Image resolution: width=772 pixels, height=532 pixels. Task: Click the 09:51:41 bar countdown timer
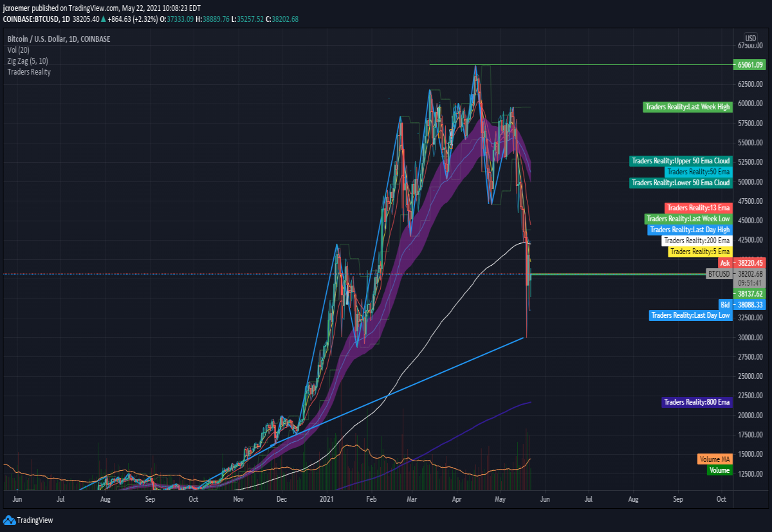(x=750, y=282)
